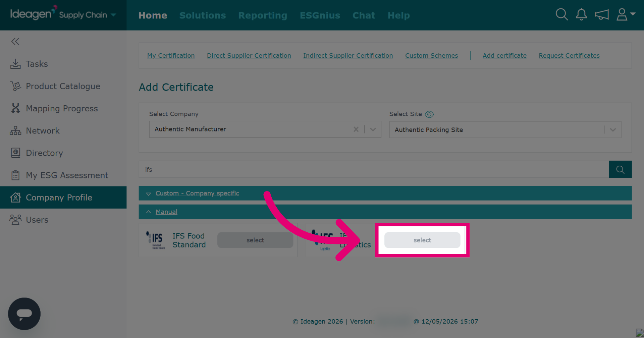Image resolution: width=644 pixels, height=338 pixels.
Task: Open the Supply Chain product switcher
Action: tap(88, 15)
